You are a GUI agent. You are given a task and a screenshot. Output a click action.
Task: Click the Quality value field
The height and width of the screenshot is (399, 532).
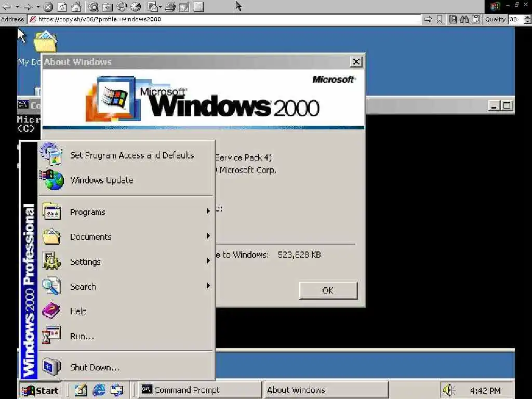(515, 19)
